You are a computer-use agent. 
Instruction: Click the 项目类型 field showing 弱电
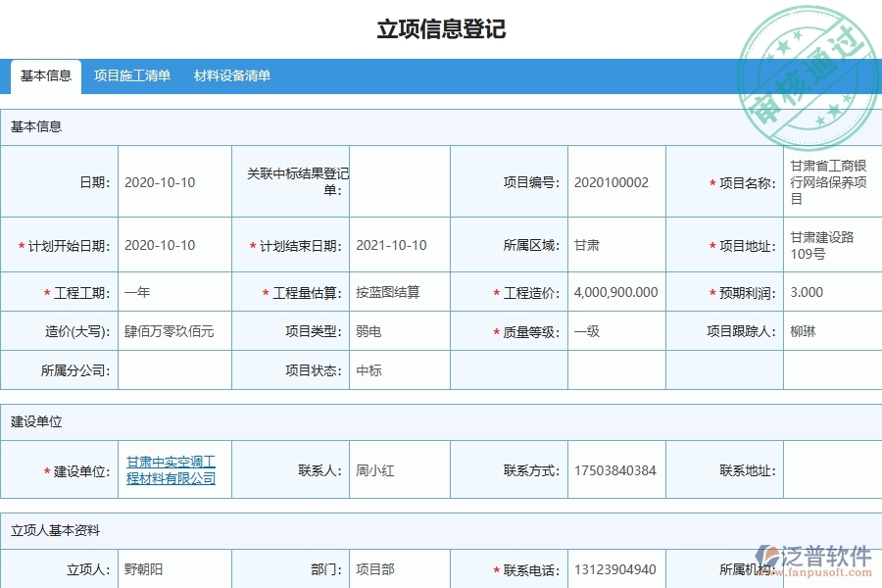point(372,330)
